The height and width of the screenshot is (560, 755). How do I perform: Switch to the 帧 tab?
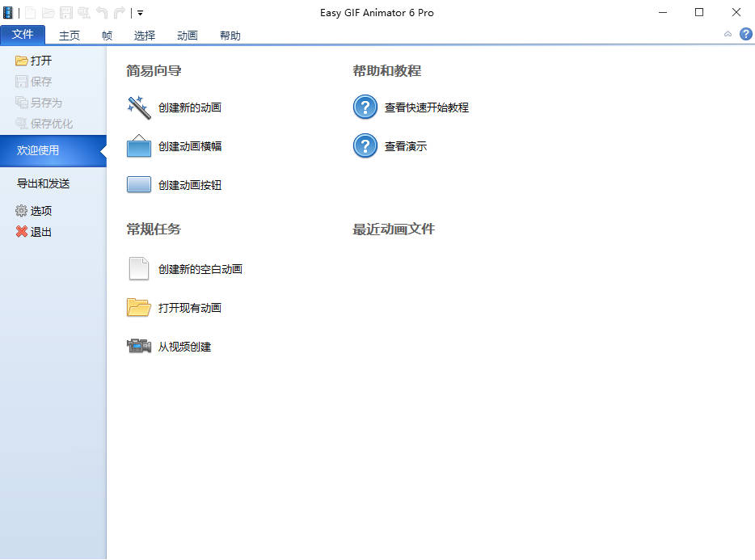(x=107, y=36)
